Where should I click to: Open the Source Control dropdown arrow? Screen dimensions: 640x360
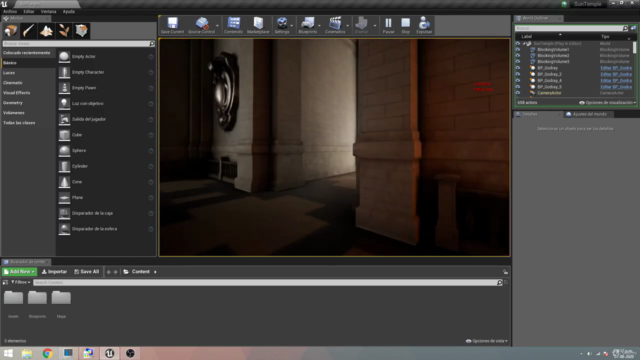tap(217, 26)
